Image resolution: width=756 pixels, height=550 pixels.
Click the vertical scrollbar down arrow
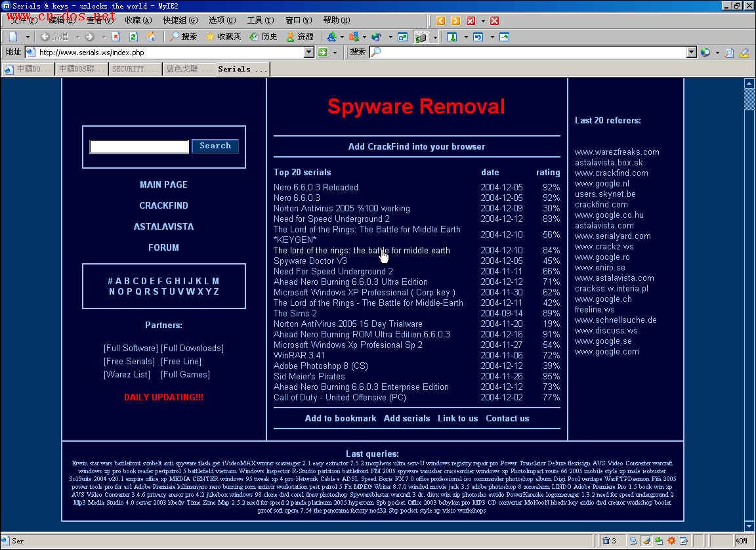(x=749, y=526)
